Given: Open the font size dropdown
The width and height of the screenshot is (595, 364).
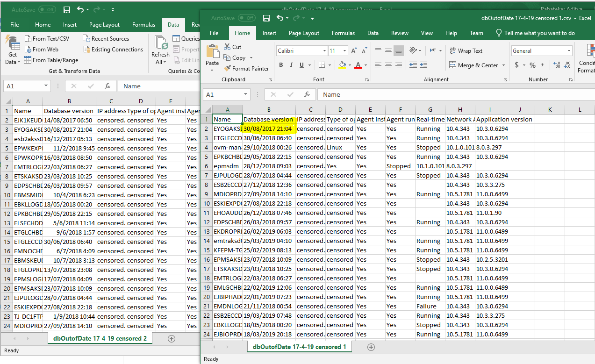Looking at the screenshot, I should [344, 51].
